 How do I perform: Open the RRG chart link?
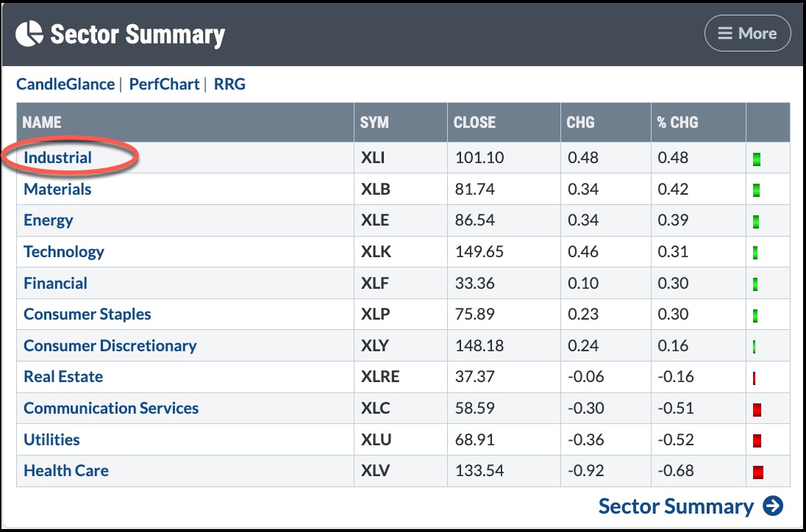tap(229, 85)
